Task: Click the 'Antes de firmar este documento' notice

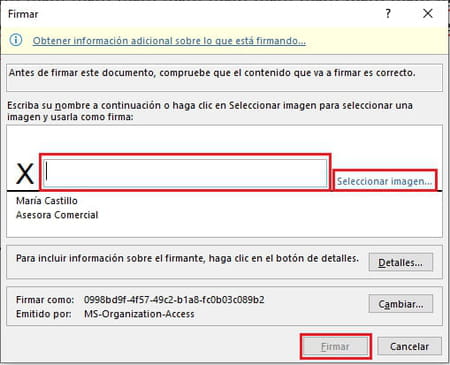Action: click(x=212, y=73)
